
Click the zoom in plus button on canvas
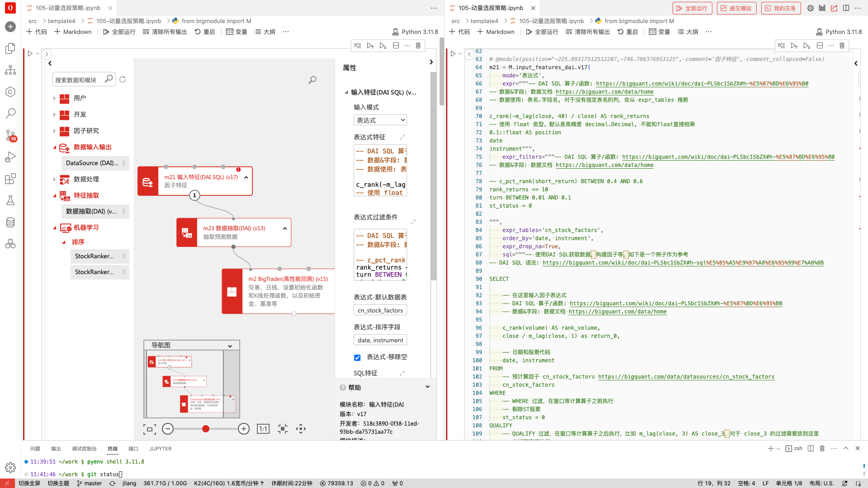tap(244, 429)
